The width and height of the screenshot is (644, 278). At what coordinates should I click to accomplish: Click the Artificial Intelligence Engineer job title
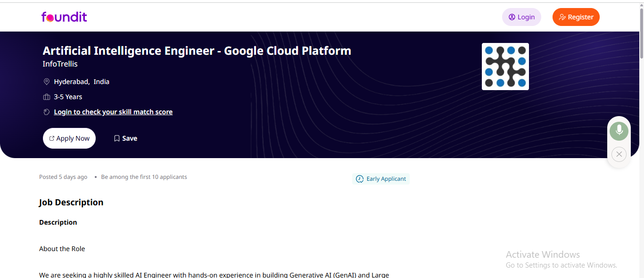(x=197, y=51)
